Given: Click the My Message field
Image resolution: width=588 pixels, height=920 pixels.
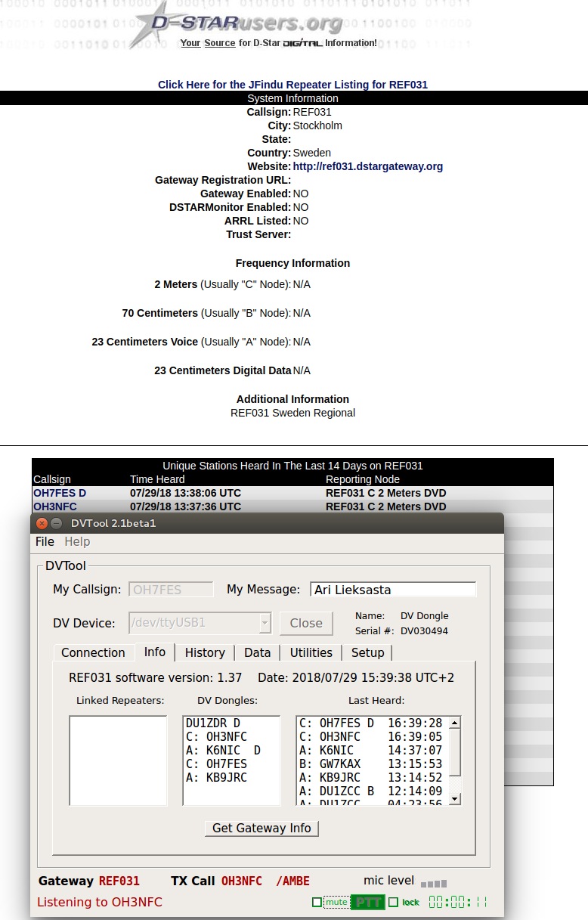Looking at the screenshot, I should [393, 590].
